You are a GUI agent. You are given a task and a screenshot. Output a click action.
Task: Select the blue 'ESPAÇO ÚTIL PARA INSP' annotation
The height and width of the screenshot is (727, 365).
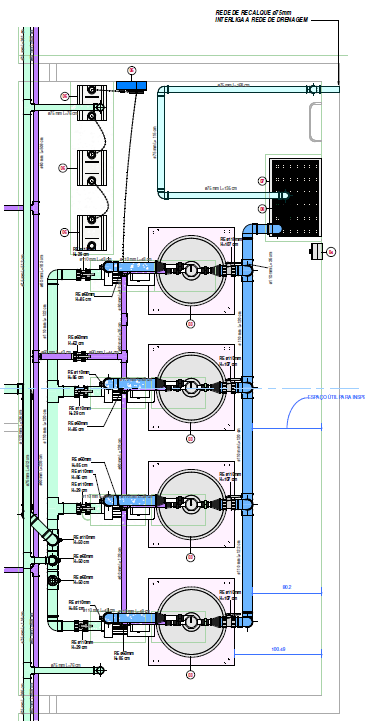coord(336,397)
